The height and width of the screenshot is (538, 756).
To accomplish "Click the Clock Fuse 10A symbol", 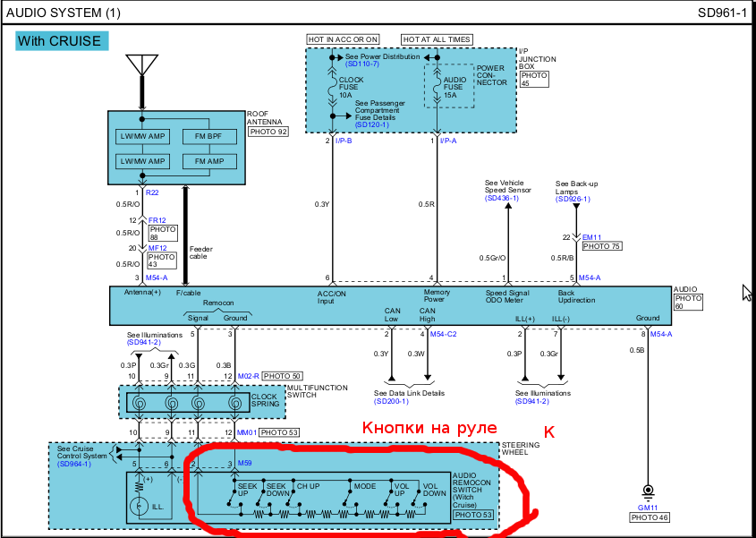I will [332, 86].
